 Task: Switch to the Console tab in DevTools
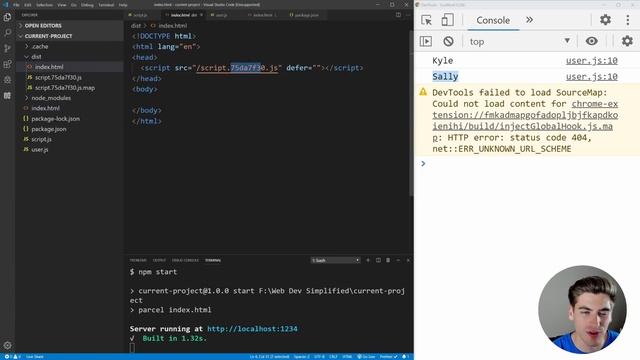[x=493, y=20]
